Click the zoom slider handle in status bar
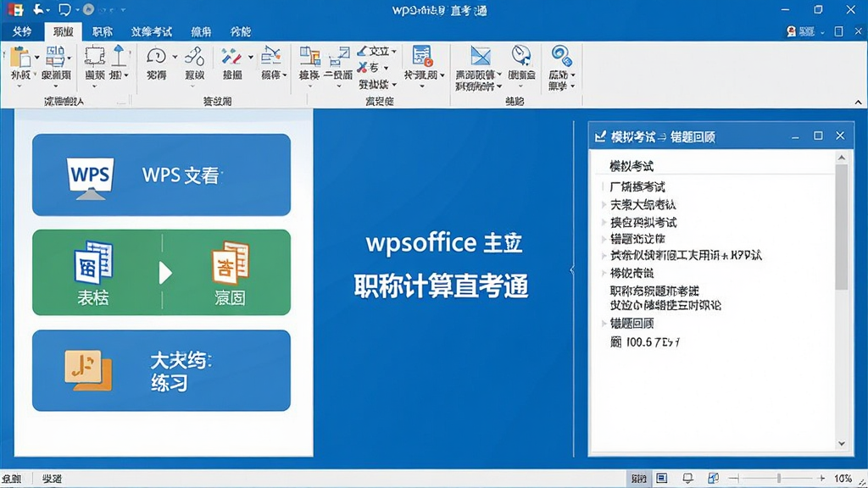This screenshot has width=868, height=488. [779, 478]
